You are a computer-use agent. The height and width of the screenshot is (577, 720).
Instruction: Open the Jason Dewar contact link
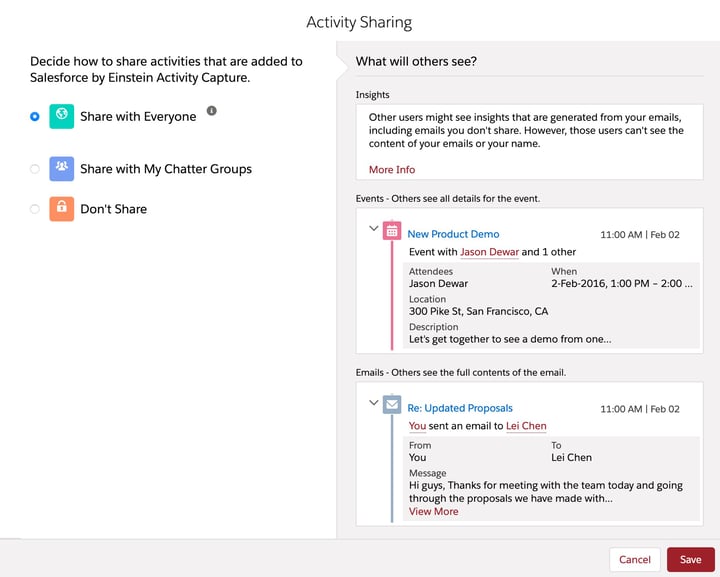click(x=489, y=252)
